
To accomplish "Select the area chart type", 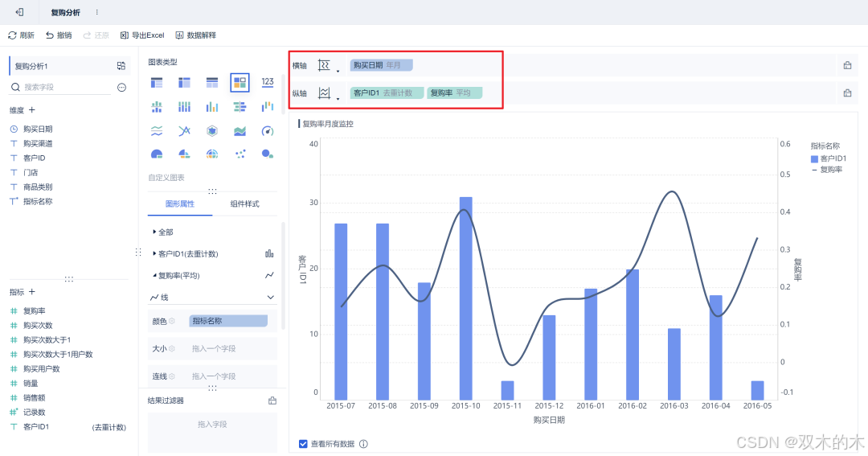I will click(x=240, y=131).
